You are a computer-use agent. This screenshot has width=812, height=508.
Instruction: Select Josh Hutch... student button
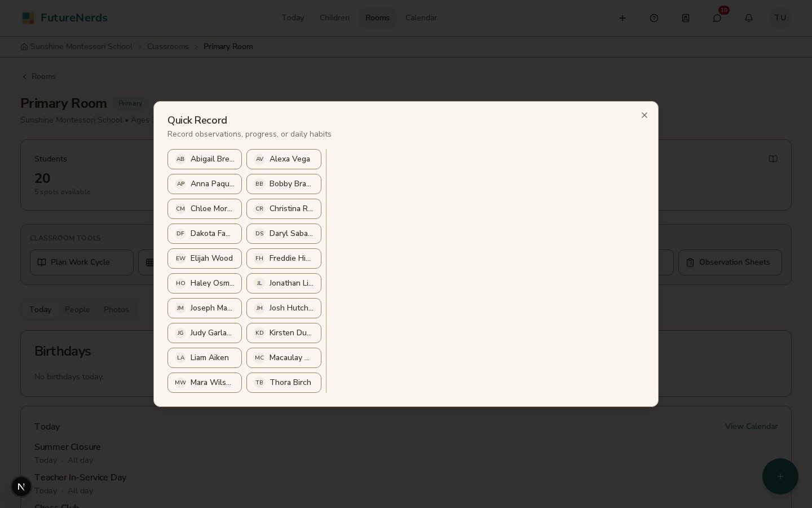coord(284,308)
